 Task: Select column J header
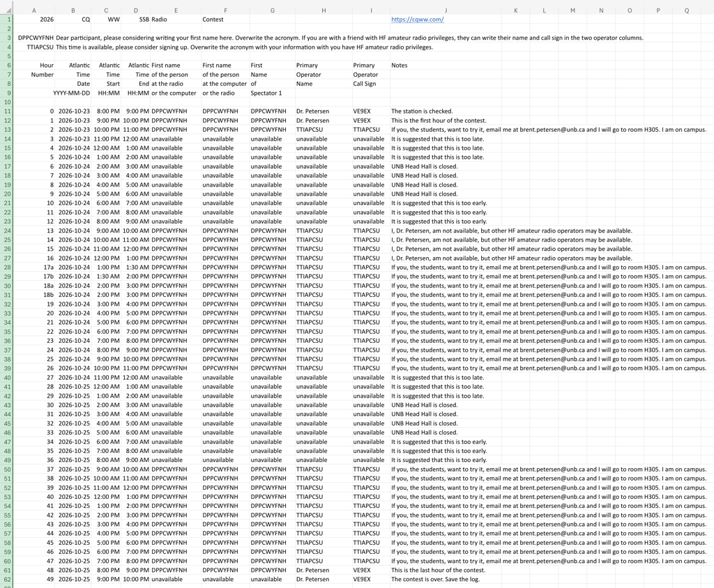(x=446, y=10)
